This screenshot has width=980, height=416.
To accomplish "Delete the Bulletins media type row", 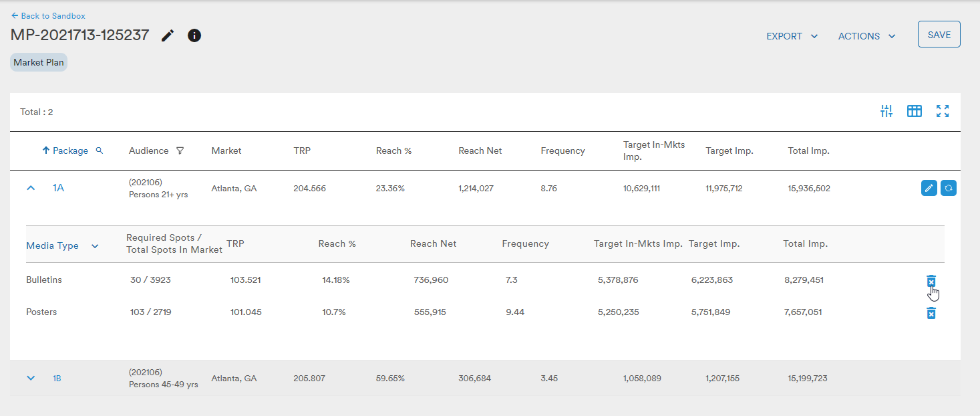I will (x=931, y=282).
